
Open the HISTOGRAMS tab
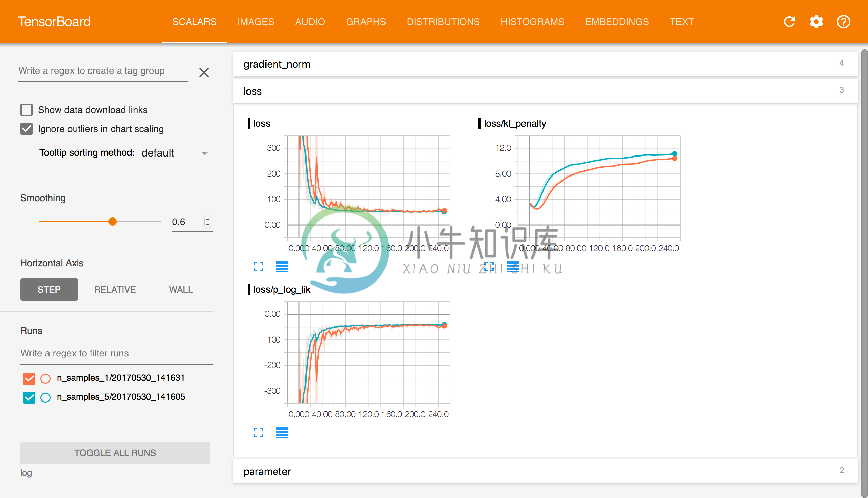click(x=532, y=22)
